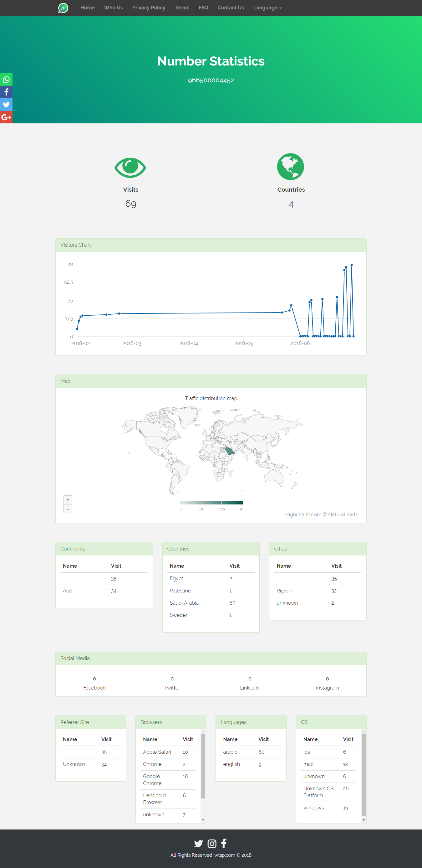Click the OS table scrollbar thumb
The width and height of the screenshot is (422, 868).
[364, 775]
